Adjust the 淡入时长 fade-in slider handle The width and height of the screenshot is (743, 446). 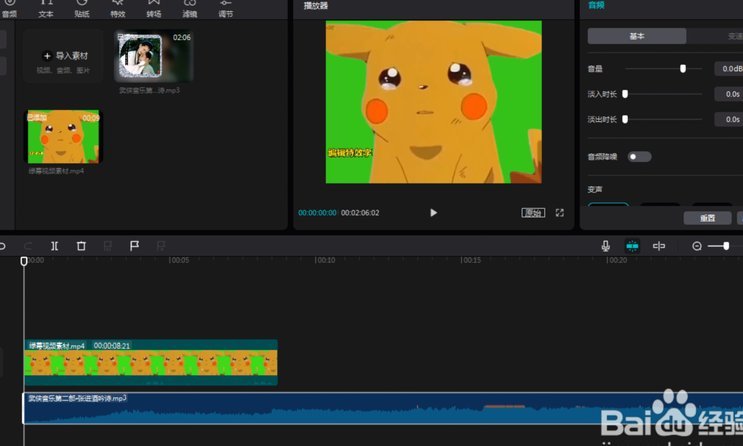click(x=625, y=94)
